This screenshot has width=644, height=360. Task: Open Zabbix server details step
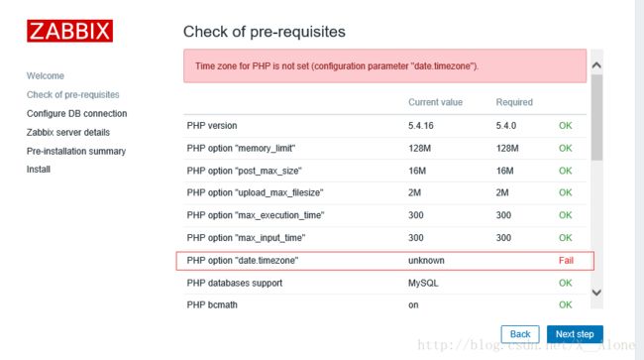coord(68,132)
